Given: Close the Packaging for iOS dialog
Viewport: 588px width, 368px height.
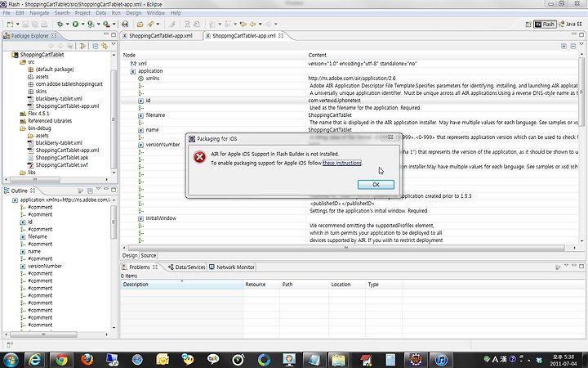Looking at the screenshot, I should click(x=390, y=137).
